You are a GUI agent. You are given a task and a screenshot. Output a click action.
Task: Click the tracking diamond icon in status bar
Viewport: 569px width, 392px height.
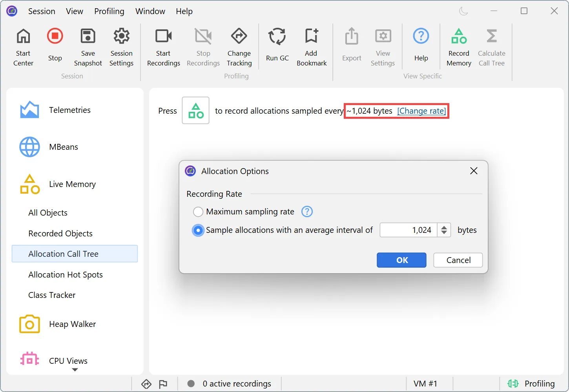[146, 384]
